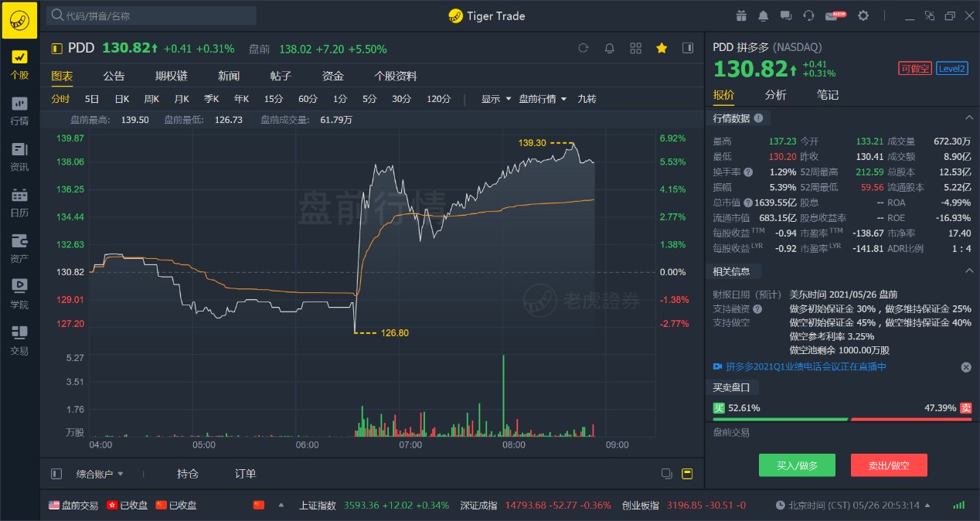This screenshot has height=521, width=980.
Task: Select the 60分 chart interval
Action: tap(308, 99)
